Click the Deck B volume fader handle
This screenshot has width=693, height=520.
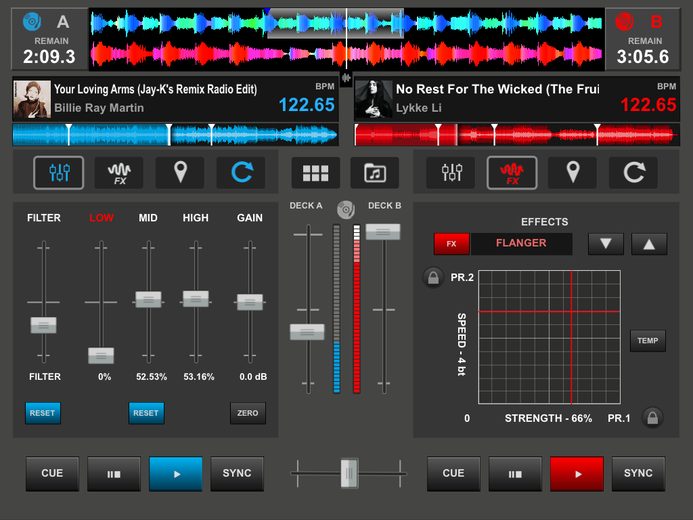tap(383, 232)
